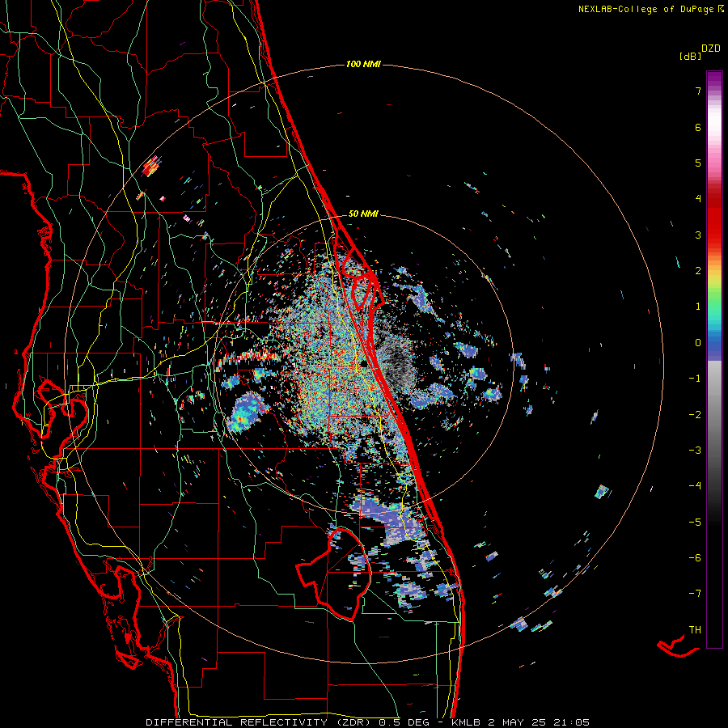Select the 1 value on the scale
Image resolution: width=728 pixels, height=728 pixels.
click(698, 307)
